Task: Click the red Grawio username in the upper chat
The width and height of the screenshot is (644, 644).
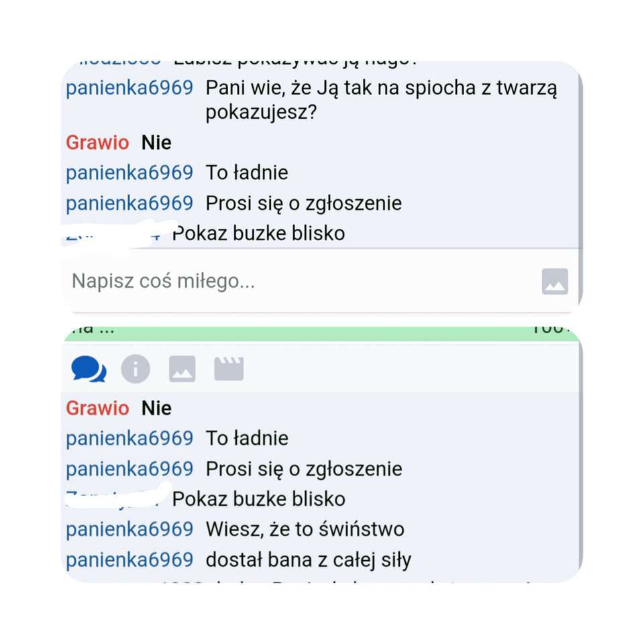Action: tap(97, 142)
